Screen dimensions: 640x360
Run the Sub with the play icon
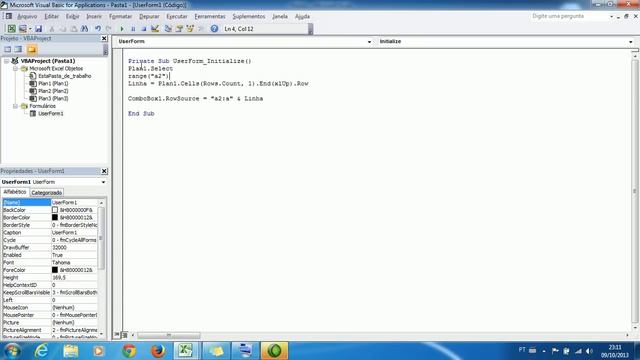point(122,29)
